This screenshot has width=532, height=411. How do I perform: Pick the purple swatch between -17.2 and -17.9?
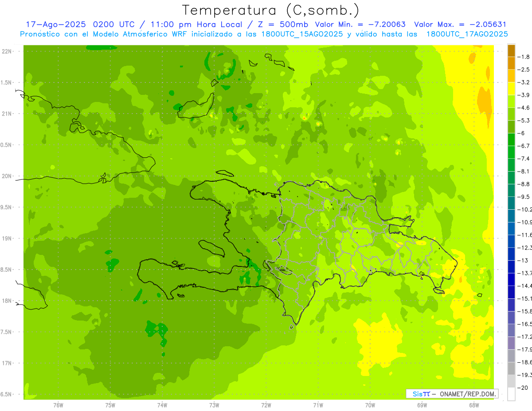pyautogui.click(x=511, y=343)
